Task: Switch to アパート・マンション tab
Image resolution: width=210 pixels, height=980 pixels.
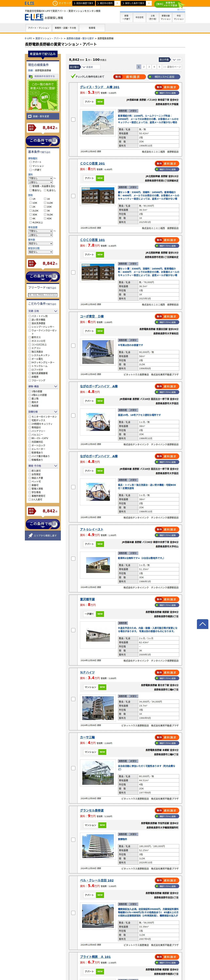Action: point(38,28)
